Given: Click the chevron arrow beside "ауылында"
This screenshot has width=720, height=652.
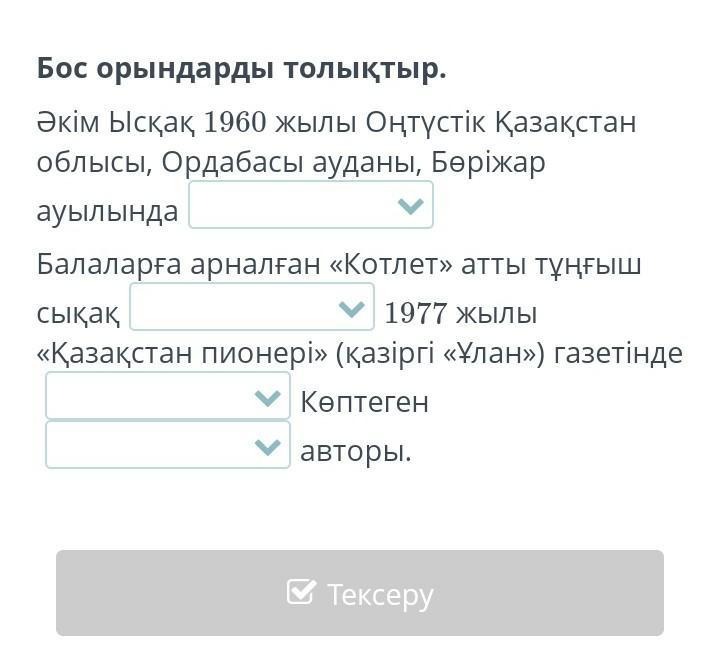Looking at the screenshot, I should [410, 206].
